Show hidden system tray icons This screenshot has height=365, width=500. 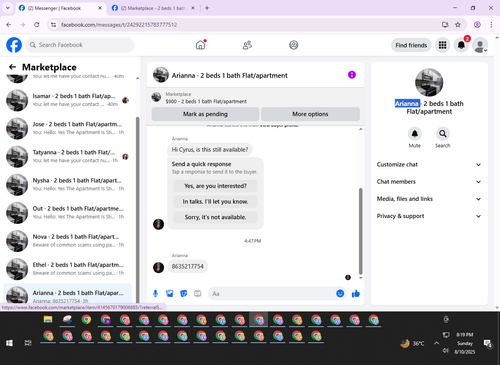point(436,343)
